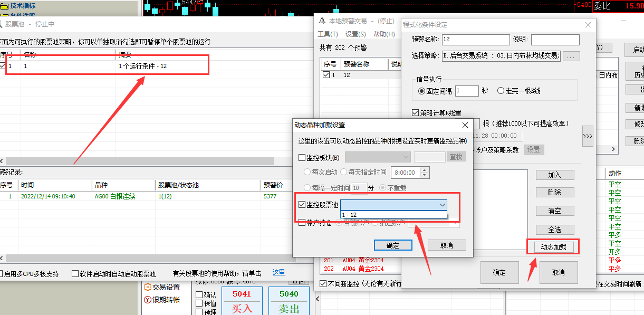Close the 程式化条件设定 dialog
The width and height of the screenshot is (644, 315).
pyautogui.click(x=588, y=25)
